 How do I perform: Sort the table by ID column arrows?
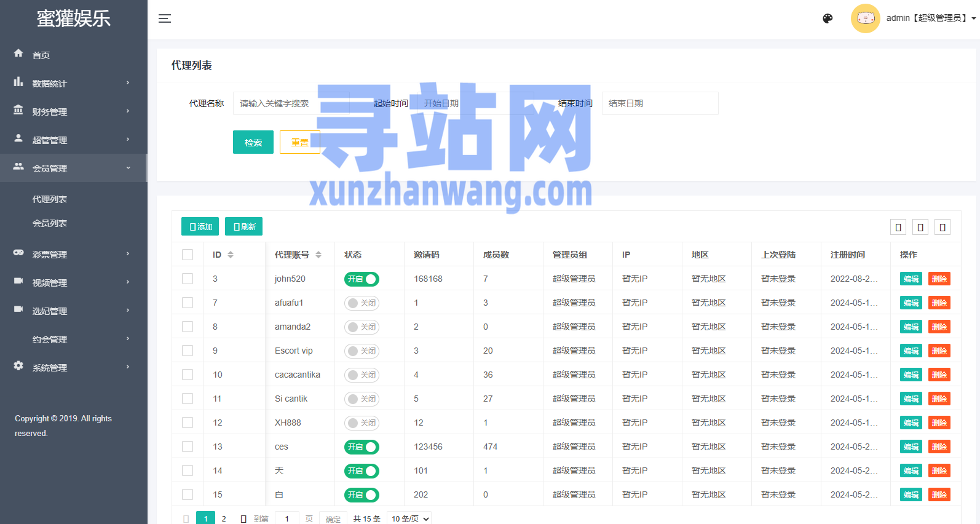tap(231, 255)
